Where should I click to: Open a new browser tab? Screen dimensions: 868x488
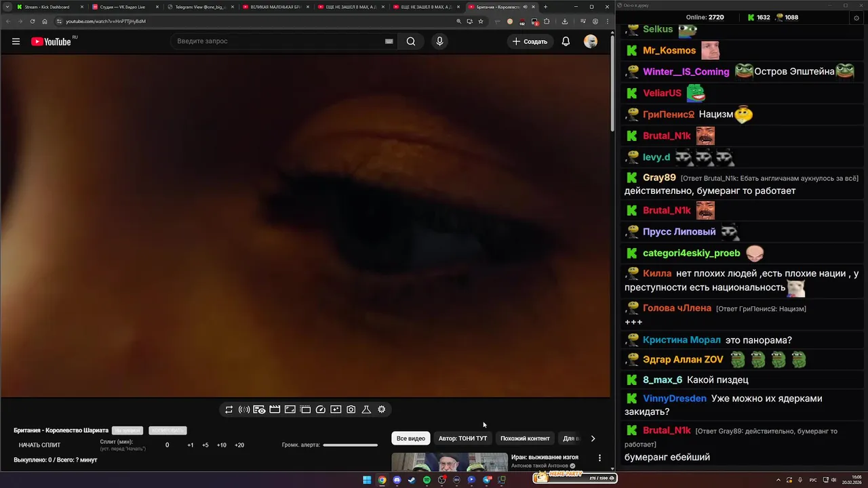(545, 7)
